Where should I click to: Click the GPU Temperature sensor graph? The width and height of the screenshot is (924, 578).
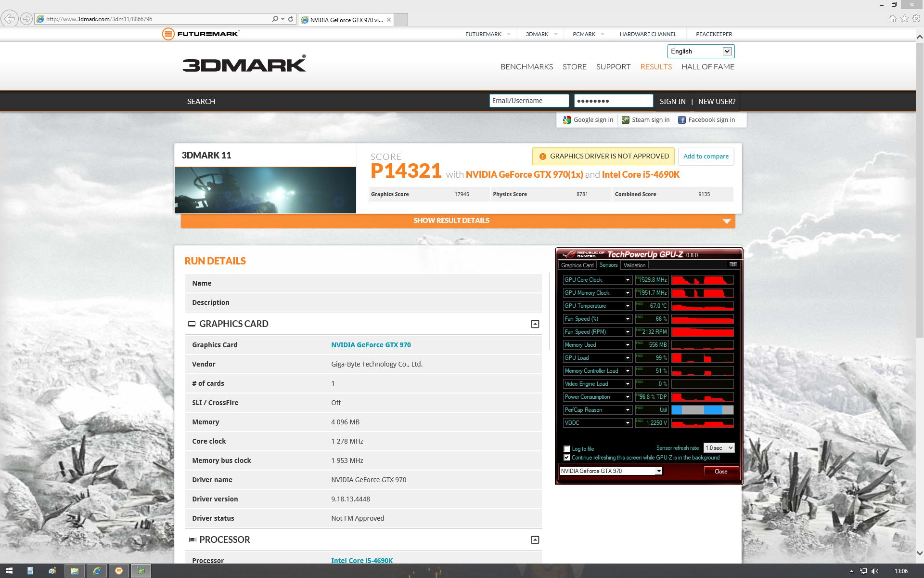tap(702, 306)
